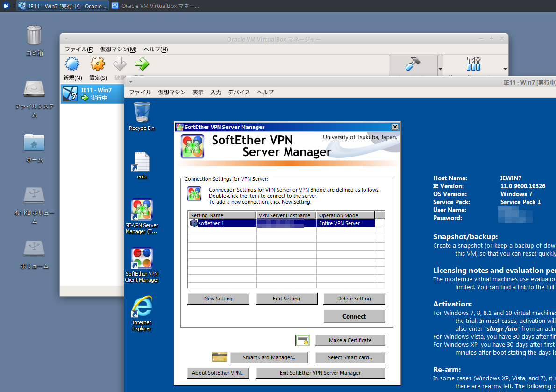Open About SoftEther VPN... button

(x=218, y=373)
